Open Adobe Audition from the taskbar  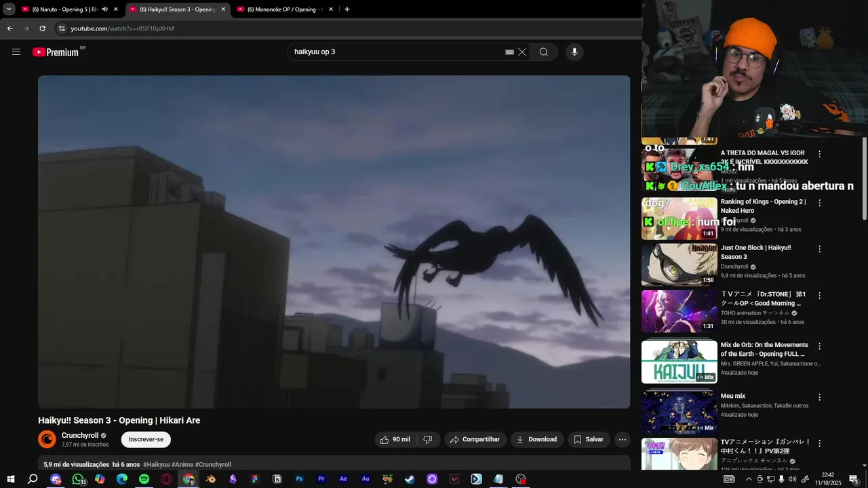tap(366, 479)
